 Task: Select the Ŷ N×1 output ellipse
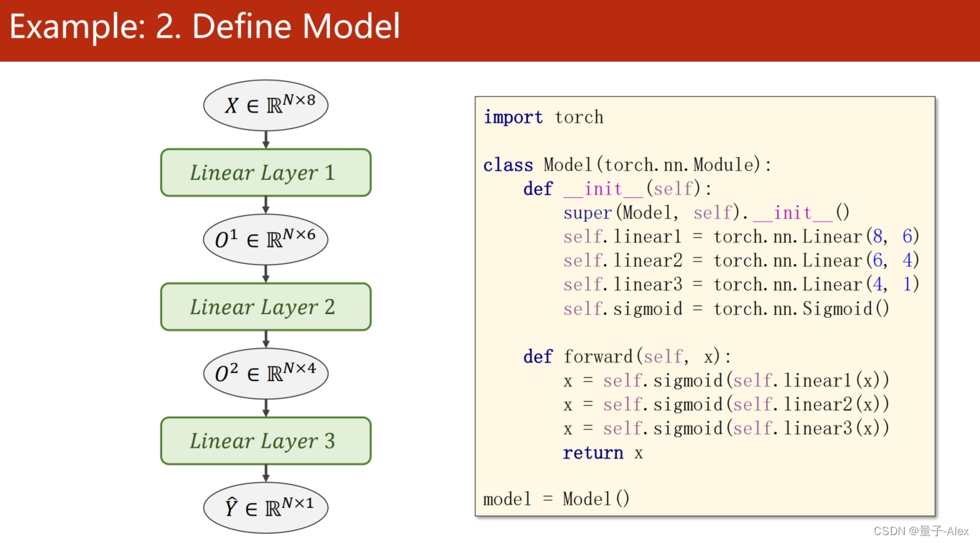266,508
